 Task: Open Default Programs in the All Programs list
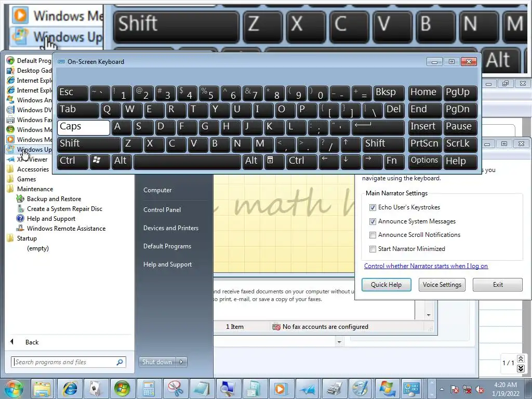pyautogui.click(x=29, y=61)
